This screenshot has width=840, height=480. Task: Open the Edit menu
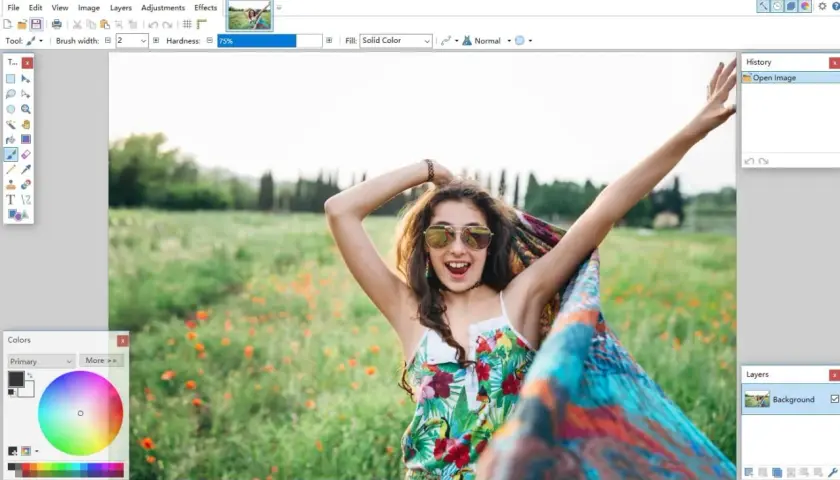coord(35,8)
